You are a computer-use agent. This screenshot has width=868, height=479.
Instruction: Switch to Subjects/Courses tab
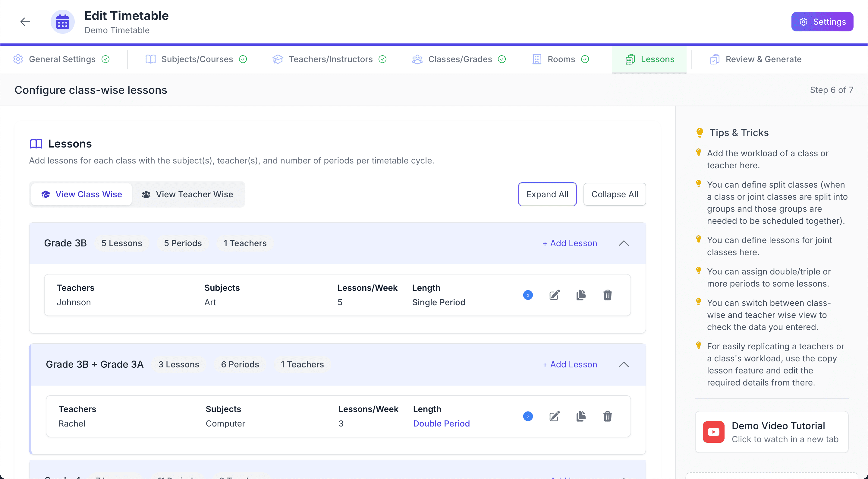tap(196, 59)
